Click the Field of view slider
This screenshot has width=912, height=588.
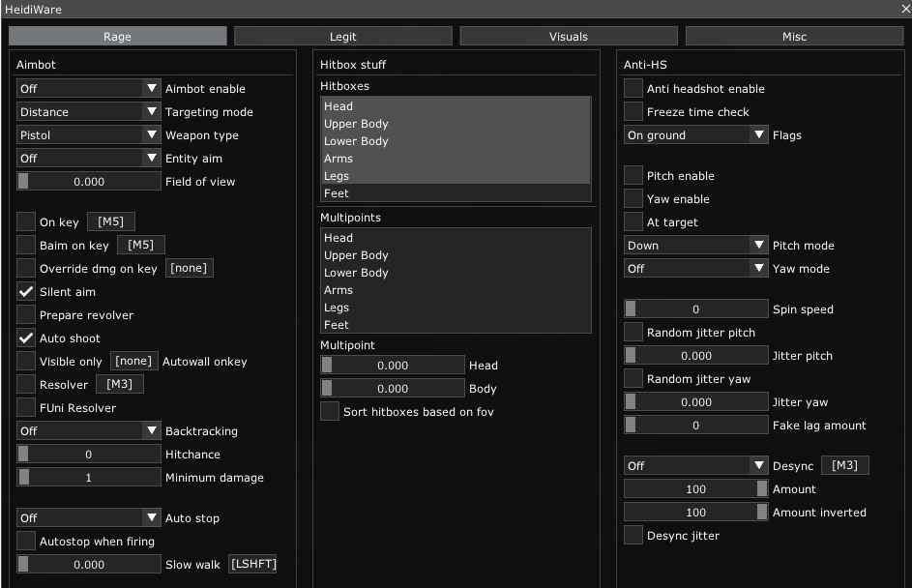point(88,182)
